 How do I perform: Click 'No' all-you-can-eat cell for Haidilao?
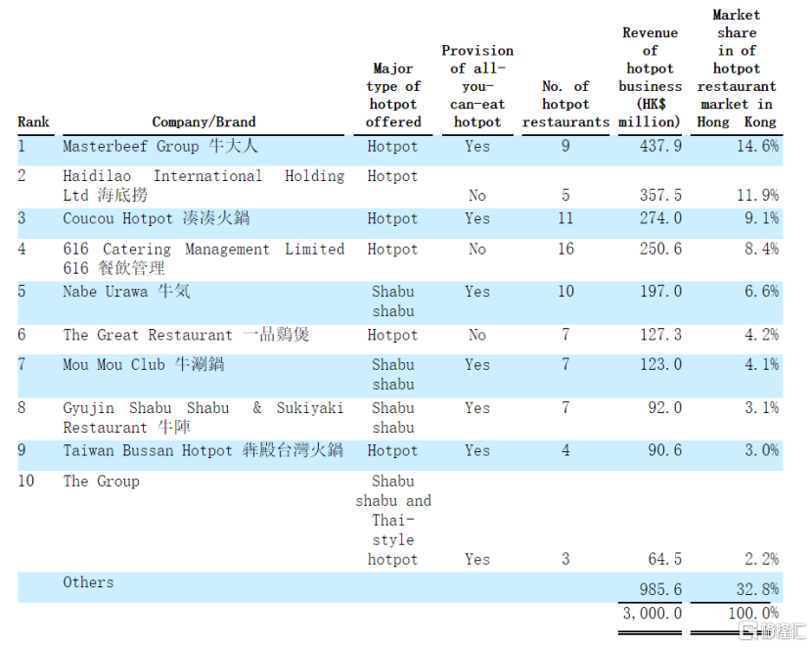[x=477, y=196]
